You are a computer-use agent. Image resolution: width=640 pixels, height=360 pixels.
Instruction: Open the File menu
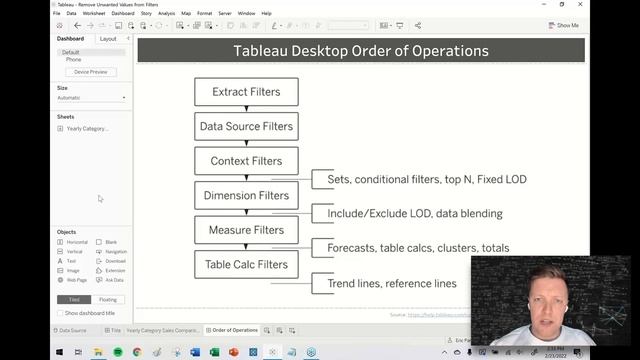[x=57, y=13]
